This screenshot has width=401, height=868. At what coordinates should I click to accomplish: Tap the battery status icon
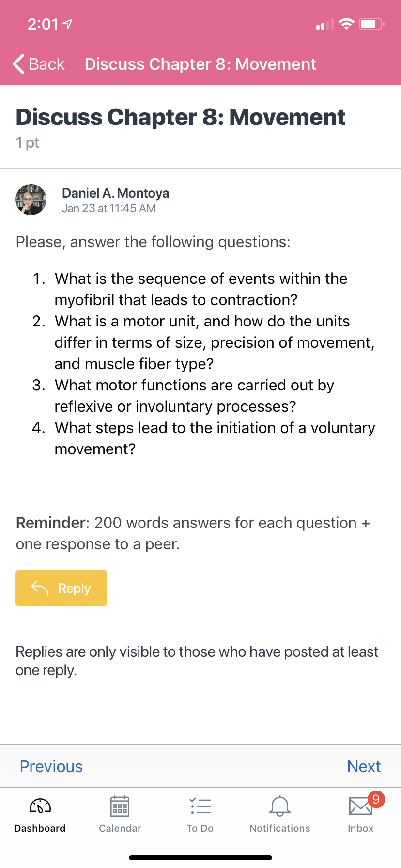(x=371, y=24)
